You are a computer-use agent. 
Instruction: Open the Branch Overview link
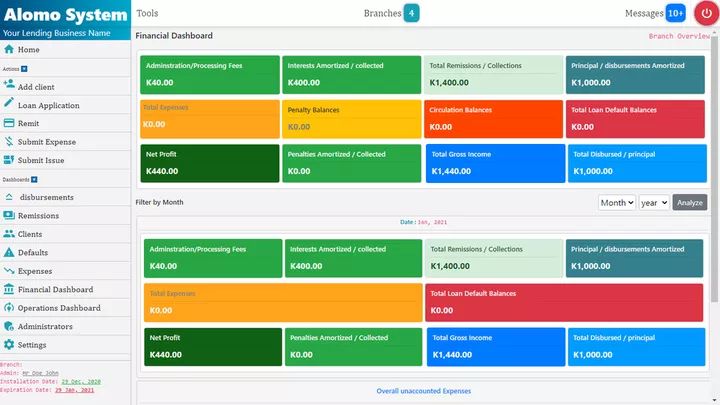[679, 36]
